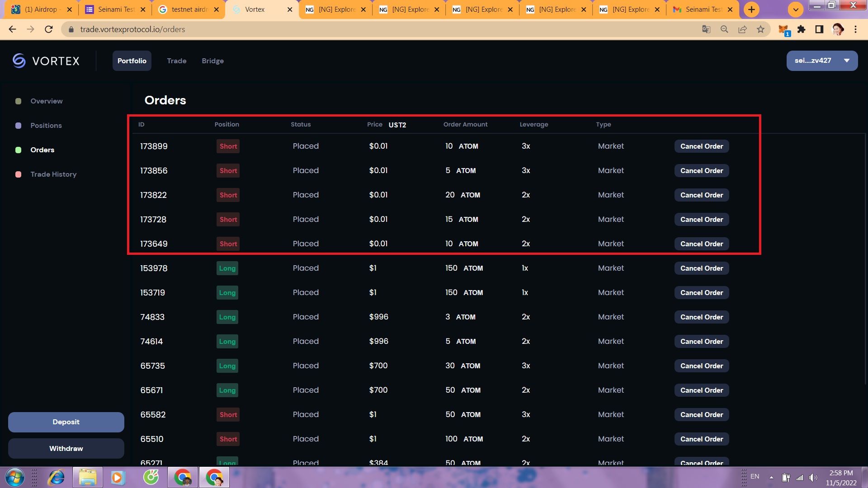Toggle the browser side panel icon
The height and width of the screenshot is (488, 868).
pos(819,29)
